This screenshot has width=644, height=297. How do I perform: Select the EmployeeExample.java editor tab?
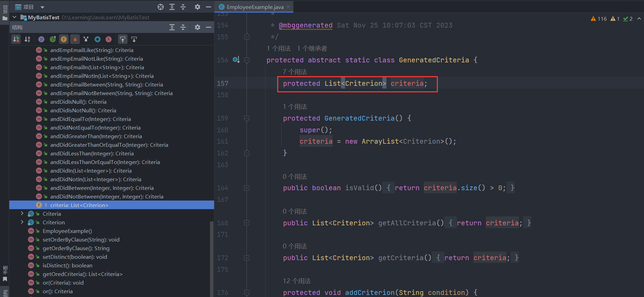pos(254,7)
